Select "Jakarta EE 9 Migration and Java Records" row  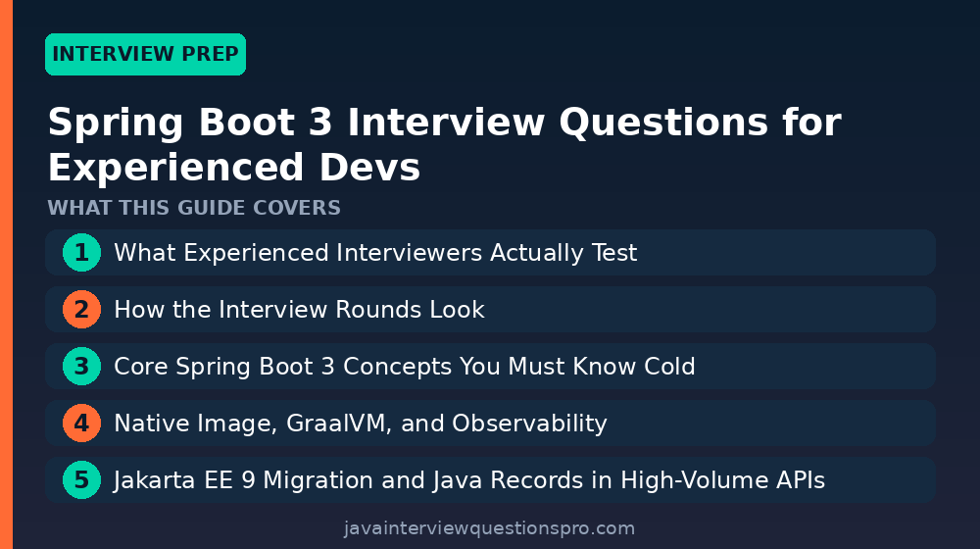[x=490, y=480]
